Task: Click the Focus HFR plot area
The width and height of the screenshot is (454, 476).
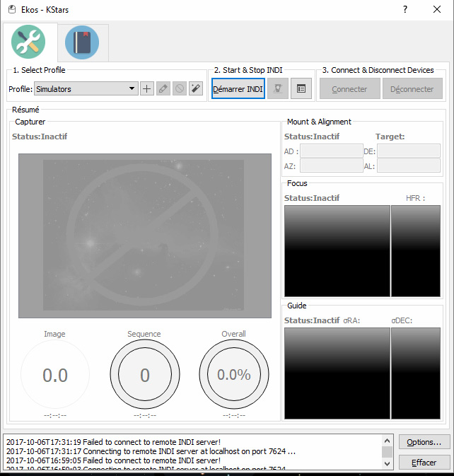Action: pos(337,251)
